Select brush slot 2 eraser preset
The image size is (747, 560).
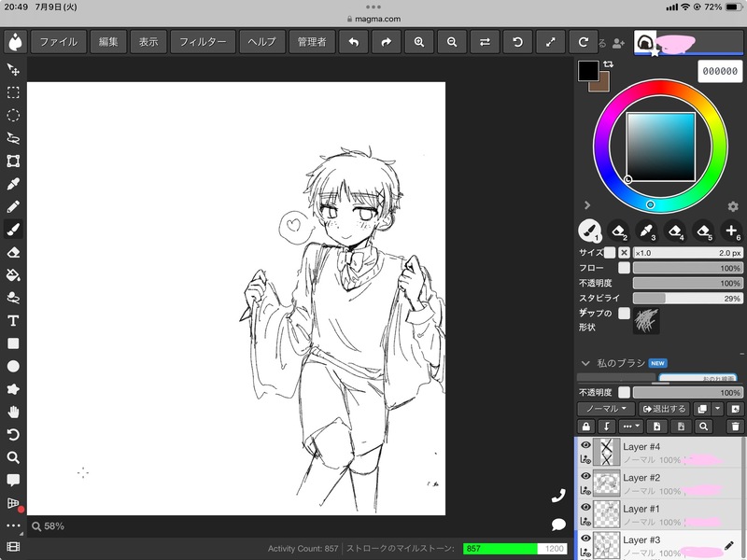(618, 231)
